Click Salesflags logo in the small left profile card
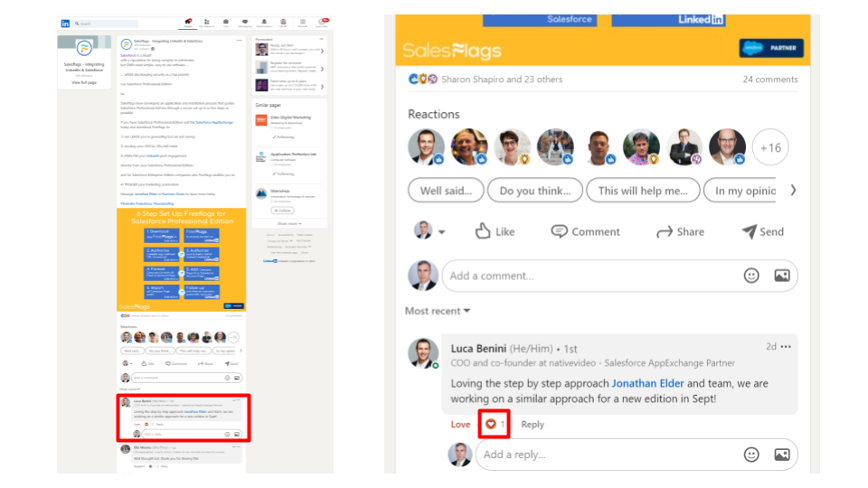868x488 pixels. [84, 48]
